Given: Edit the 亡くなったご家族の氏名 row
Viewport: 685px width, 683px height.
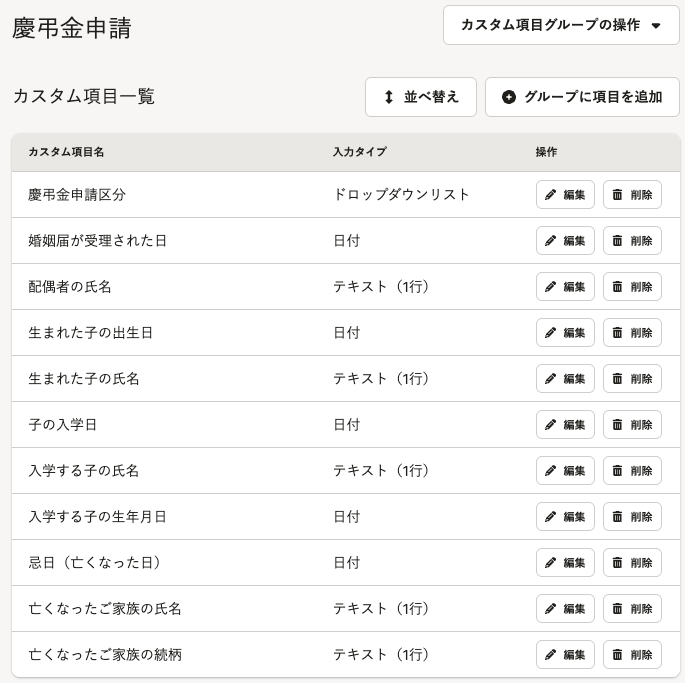Looking at the screenshot, I should 565,608.
